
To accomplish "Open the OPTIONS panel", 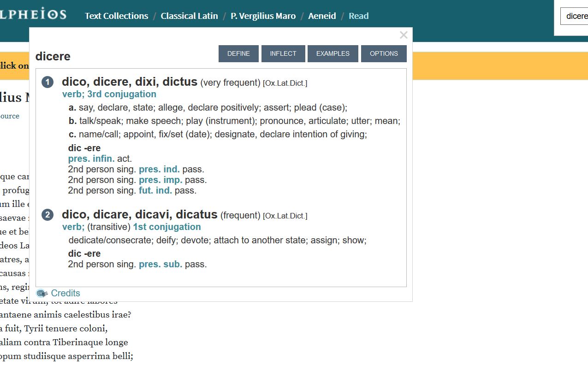I will (x=384, y=53).
